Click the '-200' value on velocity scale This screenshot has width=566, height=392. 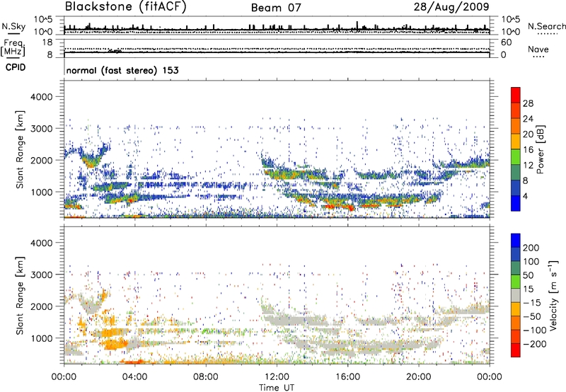(x=535, y=344)
